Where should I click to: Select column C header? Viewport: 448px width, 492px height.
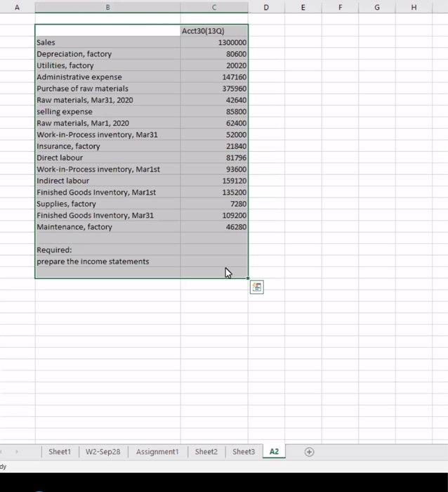tap(214, 7)
